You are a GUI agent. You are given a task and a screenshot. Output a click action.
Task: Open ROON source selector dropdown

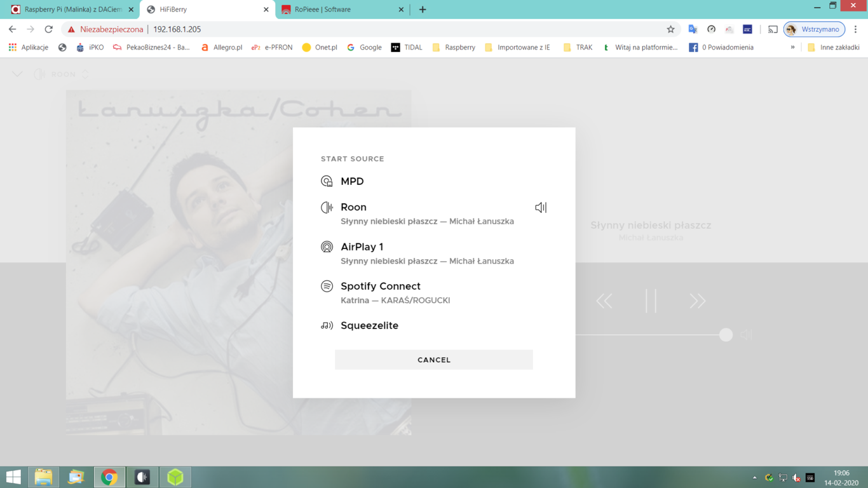pyautogui.click(x=62, y=74)
